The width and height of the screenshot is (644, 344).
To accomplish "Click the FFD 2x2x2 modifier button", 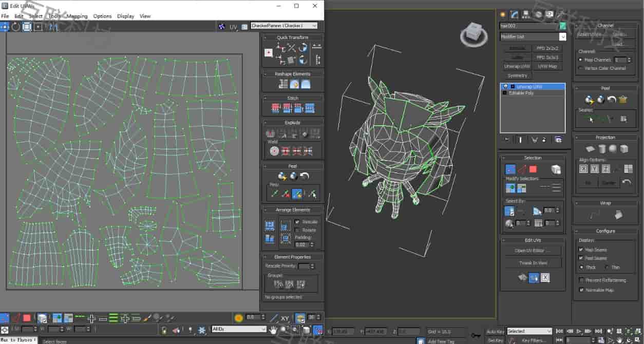I will pos(547,48).
